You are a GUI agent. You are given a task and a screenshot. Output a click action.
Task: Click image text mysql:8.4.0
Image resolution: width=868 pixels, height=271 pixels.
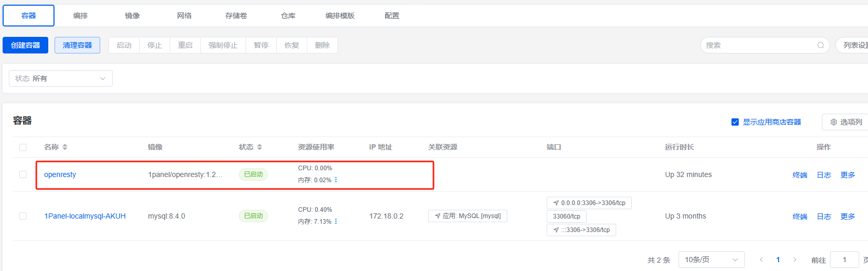[167, 216]
